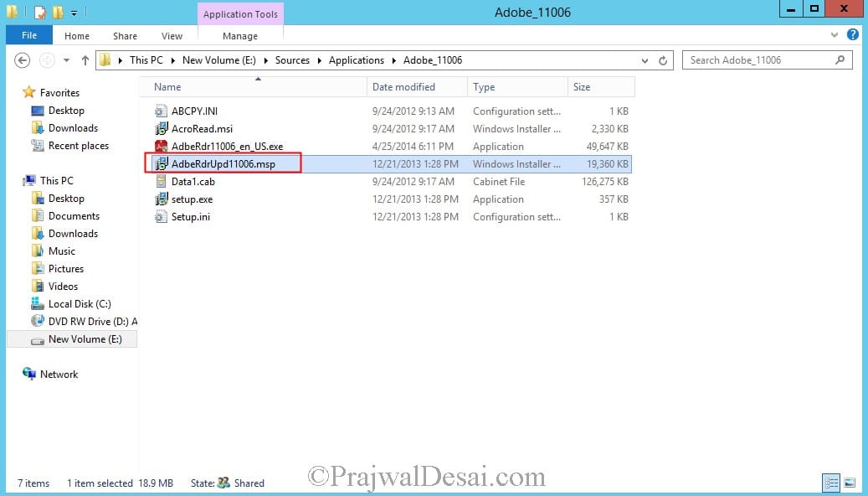Viewport: 868px width, 496px height.
Task: Click the AdbeRdrUpd11006.msp file icon
Action: pos(161,164)
